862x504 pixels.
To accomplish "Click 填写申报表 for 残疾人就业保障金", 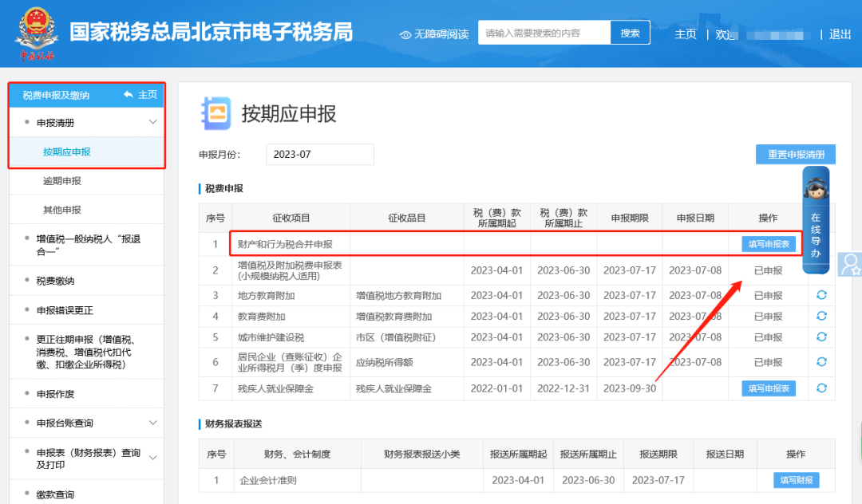I will click(x=769, y=388).
